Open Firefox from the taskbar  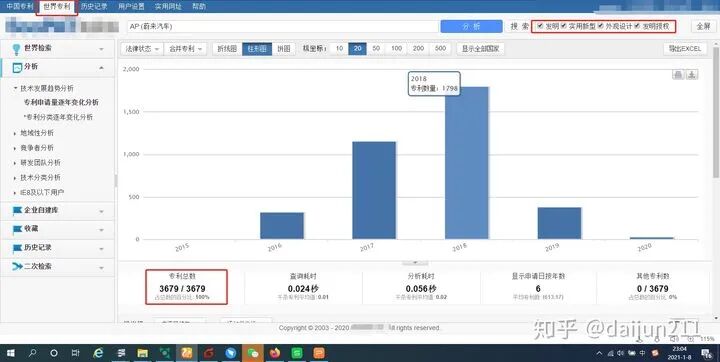point(275,353)
